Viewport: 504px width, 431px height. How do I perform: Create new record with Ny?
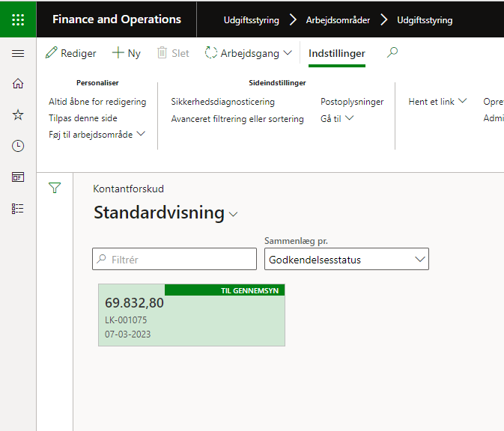(127, 53)
